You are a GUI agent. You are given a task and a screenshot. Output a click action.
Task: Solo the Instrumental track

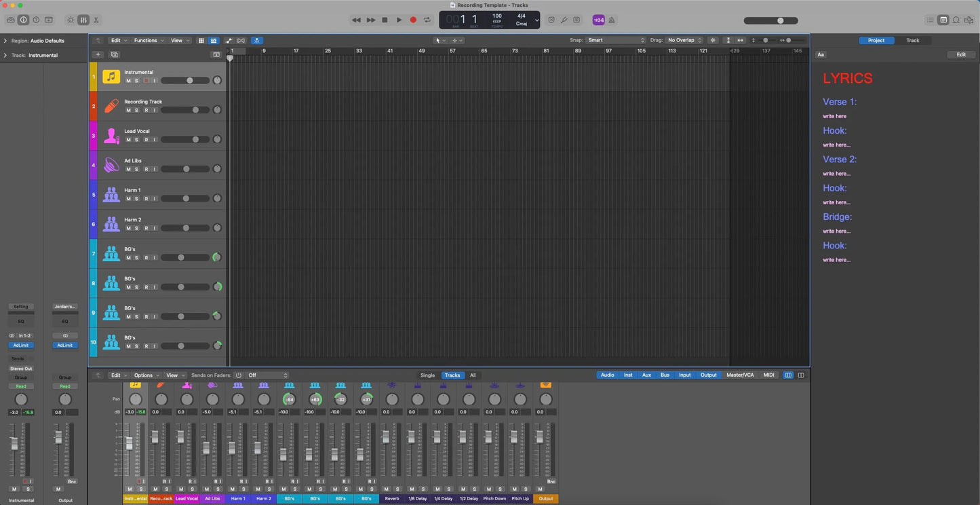[136, 80]
